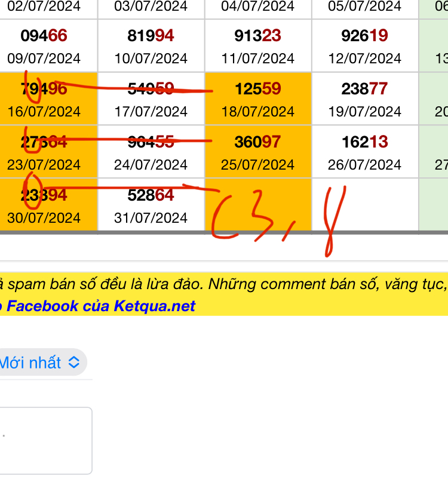Select the 91323 result for 11/07/2024

[x=258, y=46]
